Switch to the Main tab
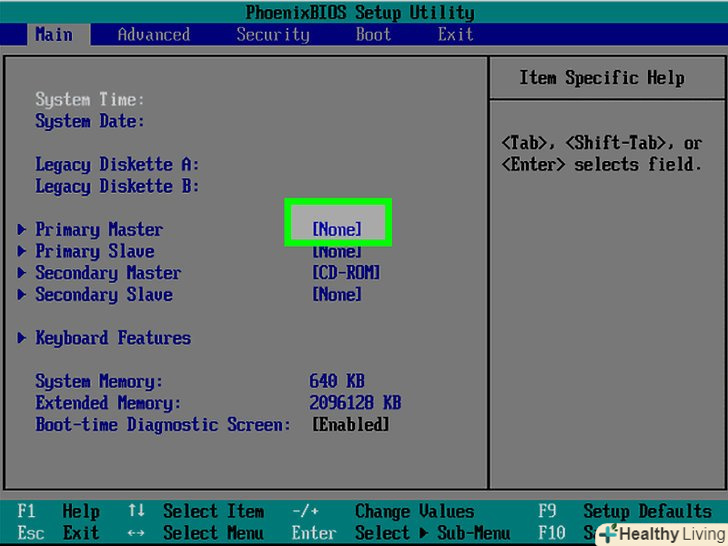 click(54, 34)
